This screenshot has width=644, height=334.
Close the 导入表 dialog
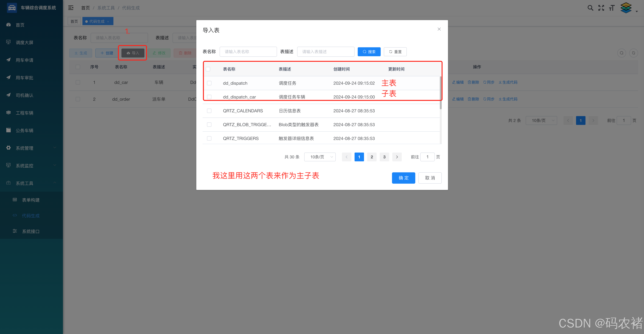pyautogui.click(x=439, y=29)
